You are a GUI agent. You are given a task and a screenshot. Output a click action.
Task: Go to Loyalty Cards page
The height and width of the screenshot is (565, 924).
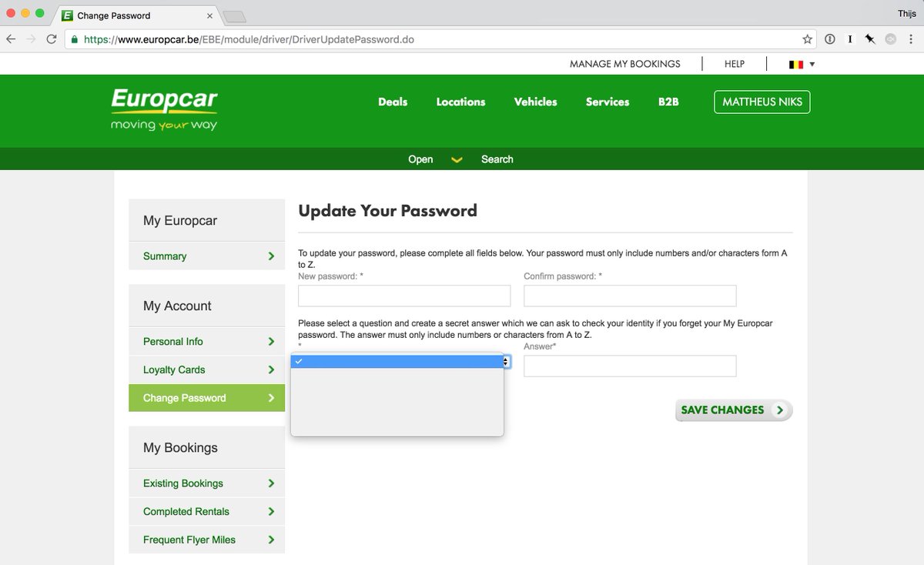[x=206, y=369]
